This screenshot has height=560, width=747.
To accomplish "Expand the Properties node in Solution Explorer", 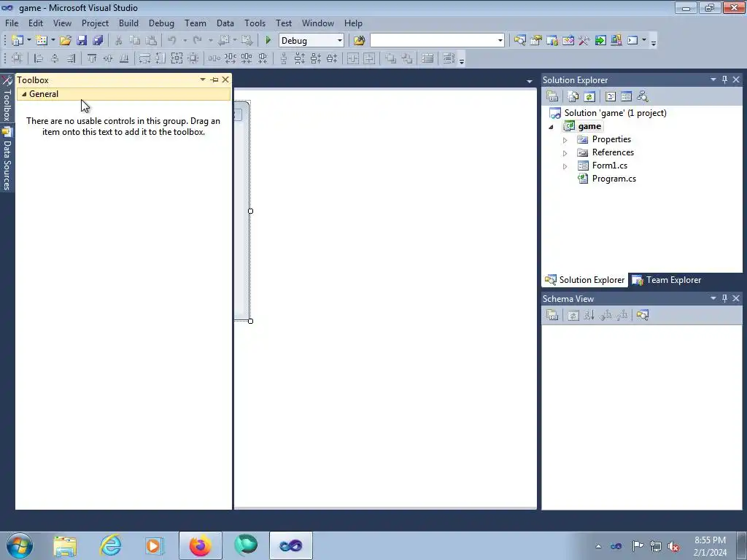I will click(x=565, y=140).
